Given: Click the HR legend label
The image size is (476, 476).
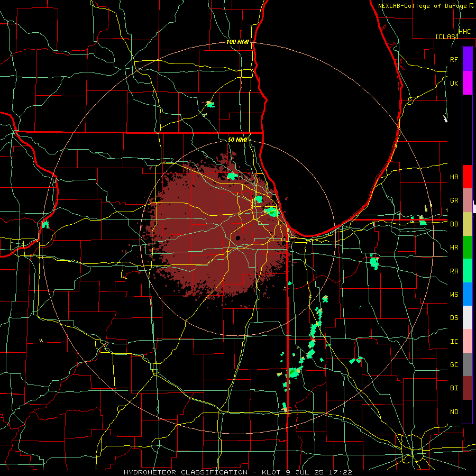Looking at the screenshot, I should click(x=454, y=248).
